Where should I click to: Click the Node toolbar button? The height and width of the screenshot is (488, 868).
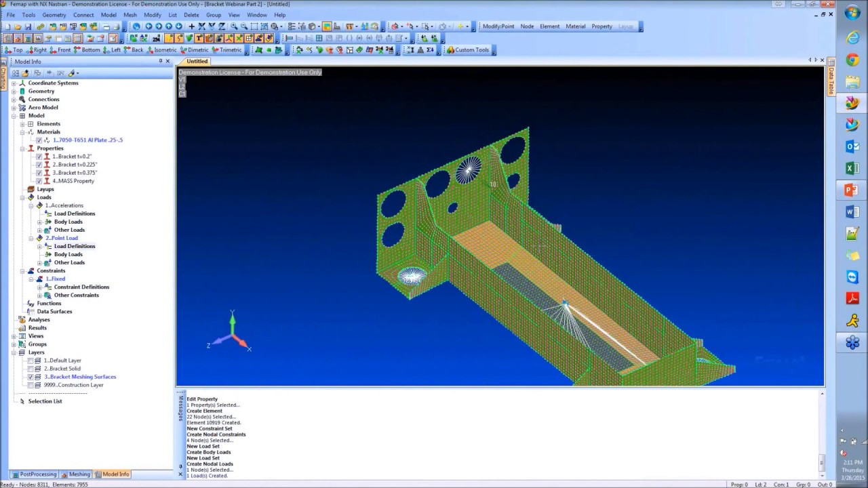coord(527,26)
